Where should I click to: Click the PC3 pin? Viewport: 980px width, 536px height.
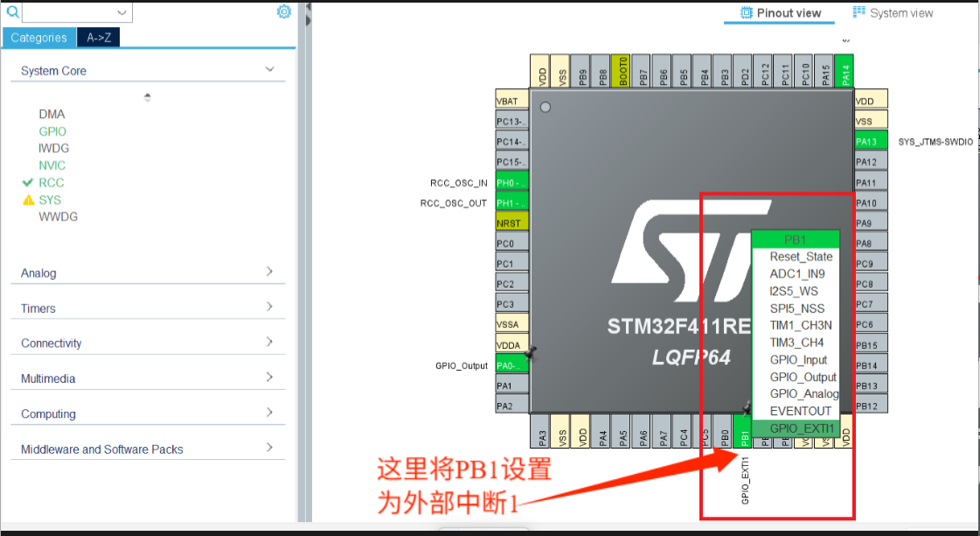click(x=512, y=303)
